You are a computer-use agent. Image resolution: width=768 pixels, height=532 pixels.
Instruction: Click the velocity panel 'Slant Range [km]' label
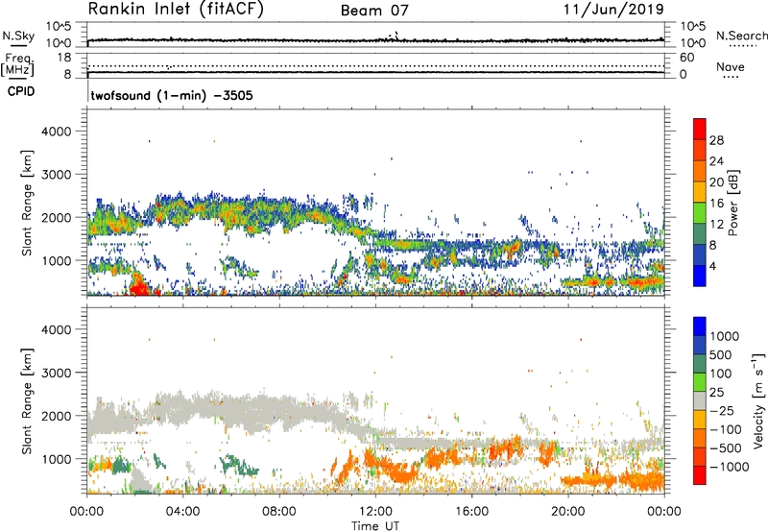(27, 400)
